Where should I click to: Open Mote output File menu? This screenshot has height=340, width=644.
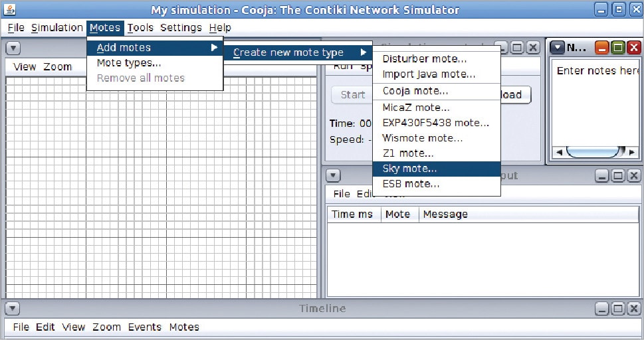pos(342,194)
